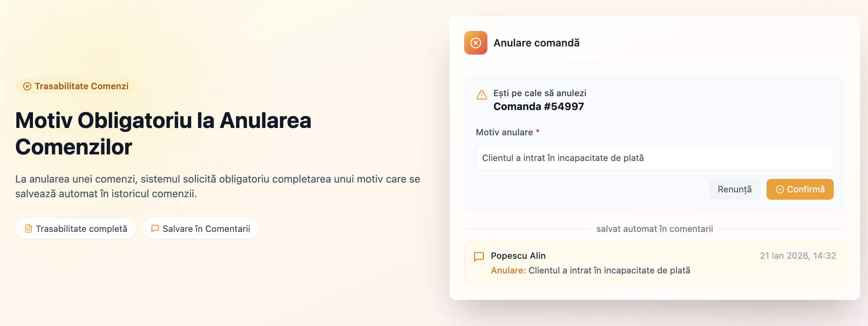Click the orange Anulare: label in comment
Image resolution: width=868 pixels, height=326 pixels.
508,271
